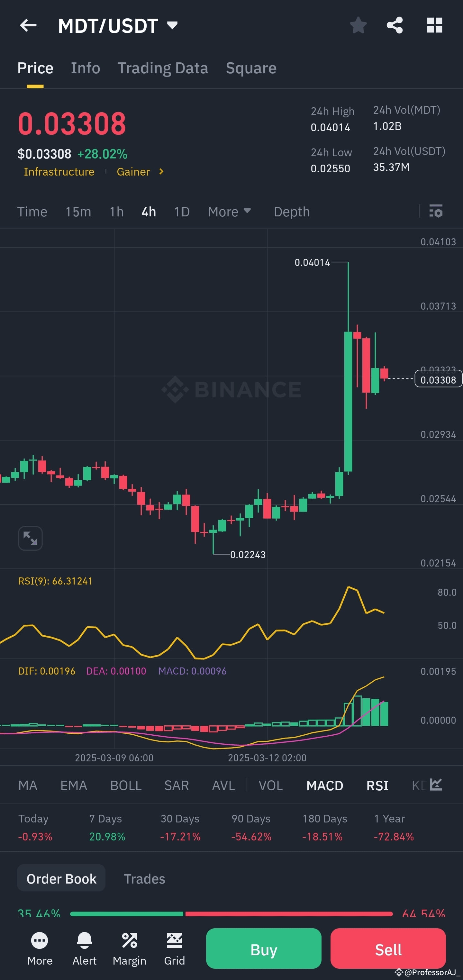Tap the 0.02243 low marker on chart

click(248, 555)
